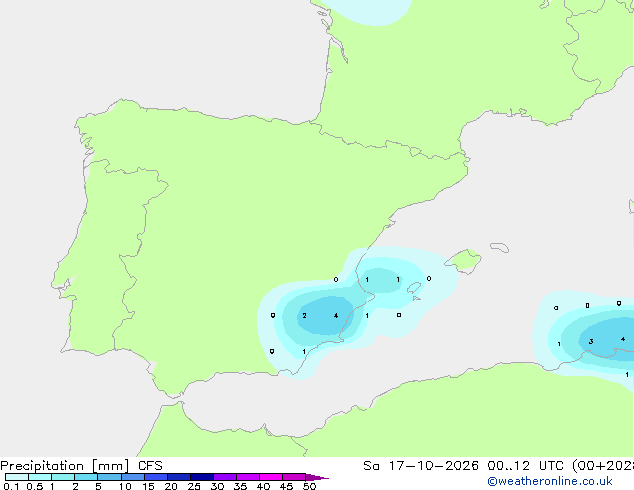The image size is (634, 490).
Task: Click the '10' legend scale label
Action: click(x=125, y=486)
